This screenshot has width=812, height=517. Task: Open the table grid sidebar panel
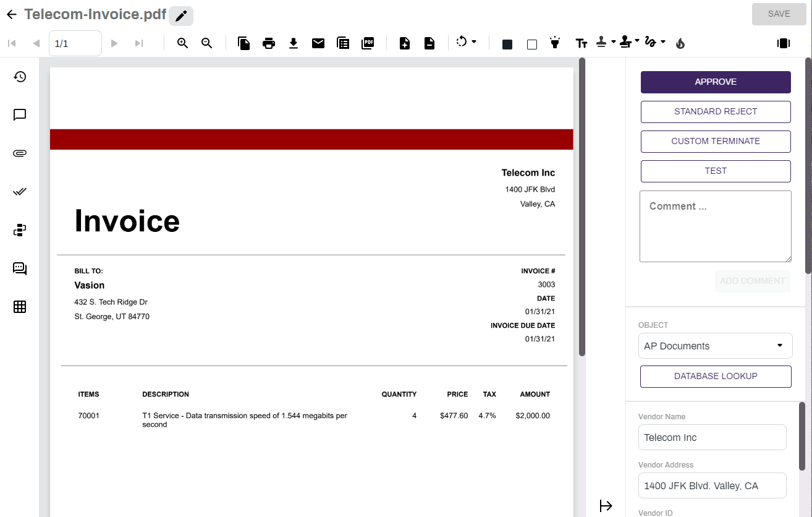coord(20,307)
